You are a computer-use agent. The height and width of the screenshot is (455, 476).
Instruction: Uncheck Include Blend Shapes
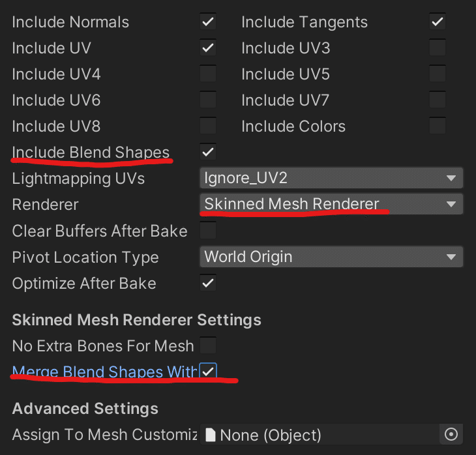[208, 153]
